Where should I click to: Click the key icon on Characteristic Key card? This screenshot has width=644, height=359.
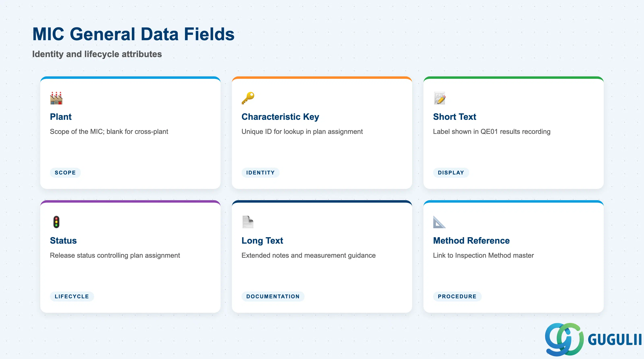248,98
